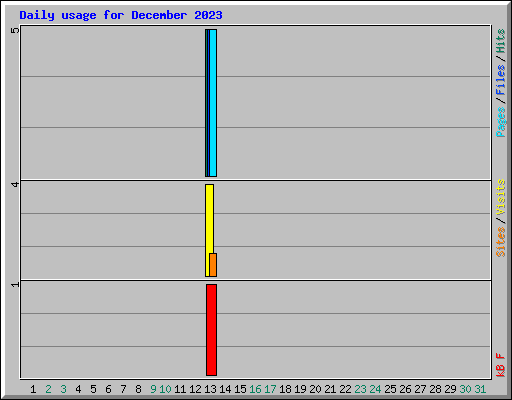The image size is (512, 400).
Task: Click day 29 on the x-axis
Action: (x=450, y=389)
